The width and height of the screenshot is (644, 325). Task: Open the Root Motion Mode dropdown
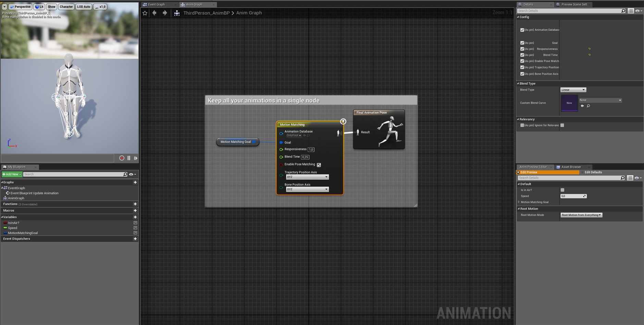tap(581, 215)
